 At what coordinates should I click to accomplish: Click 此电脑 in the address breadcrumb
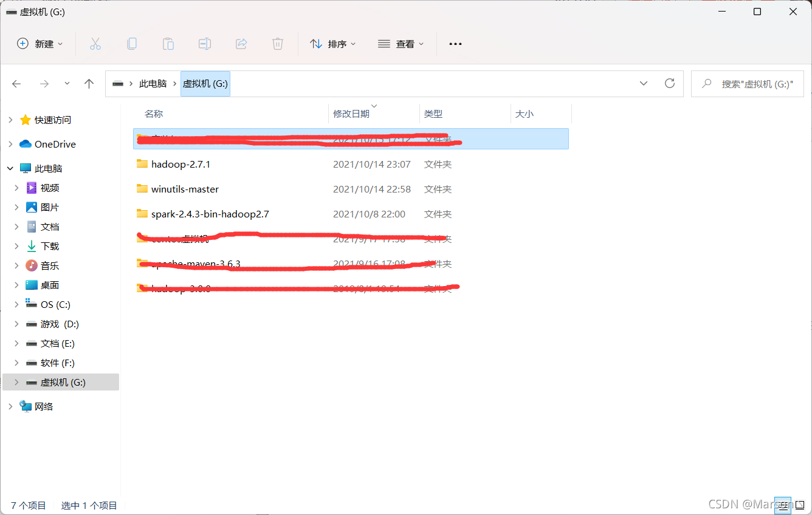pyautogui.click(x=153, y=84)
